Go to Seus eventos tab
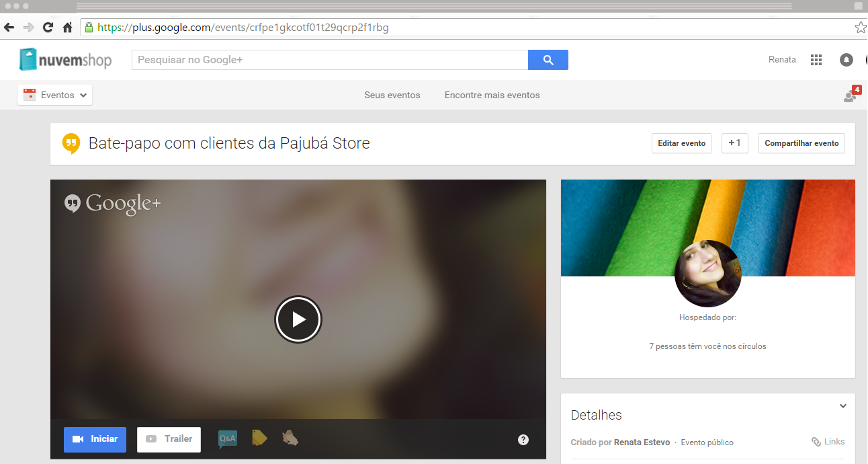The image size is (868, 464). 392,95
